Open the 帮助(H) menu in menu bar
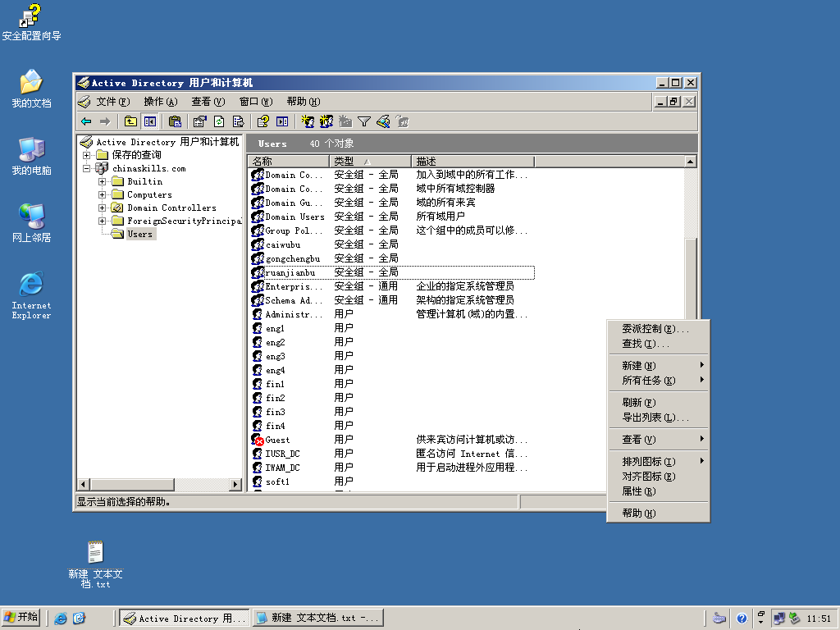The width and height of the screenshot is (840, 630). click(x=304, y=102)
